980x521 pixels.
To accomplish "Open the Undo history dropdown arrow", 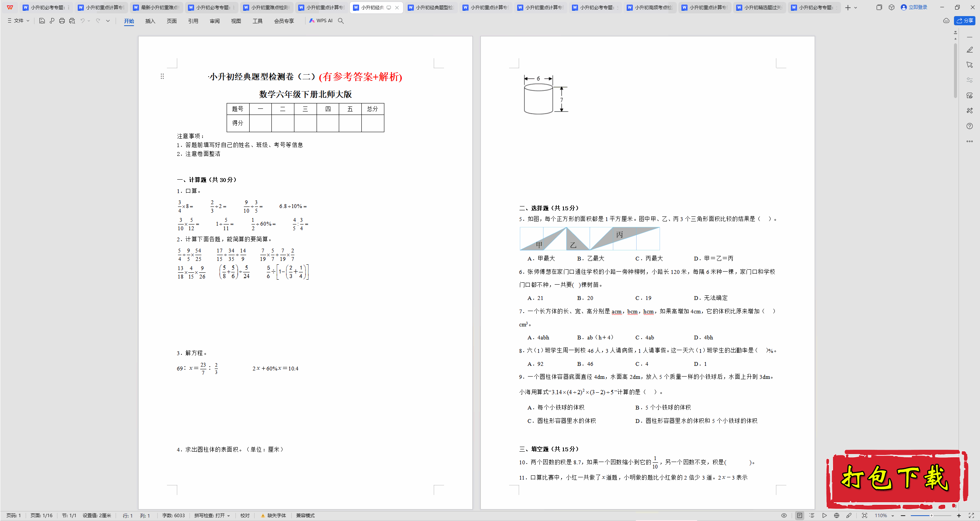I will coord(89,21).
